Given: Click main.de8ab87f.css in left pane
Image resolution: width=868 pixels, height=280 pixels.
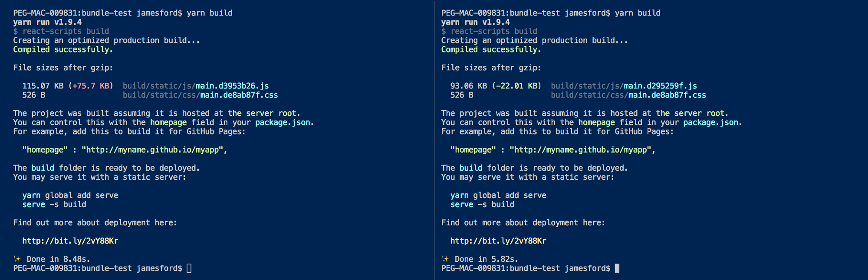Looking at the screenshot, I should [x=239, y=95].
